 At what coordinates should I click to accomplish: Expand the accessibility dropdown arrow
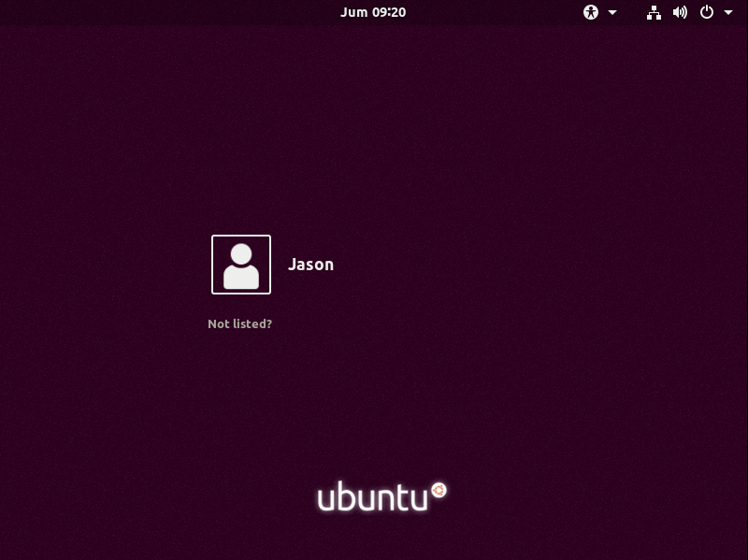[x=612, y=13]
